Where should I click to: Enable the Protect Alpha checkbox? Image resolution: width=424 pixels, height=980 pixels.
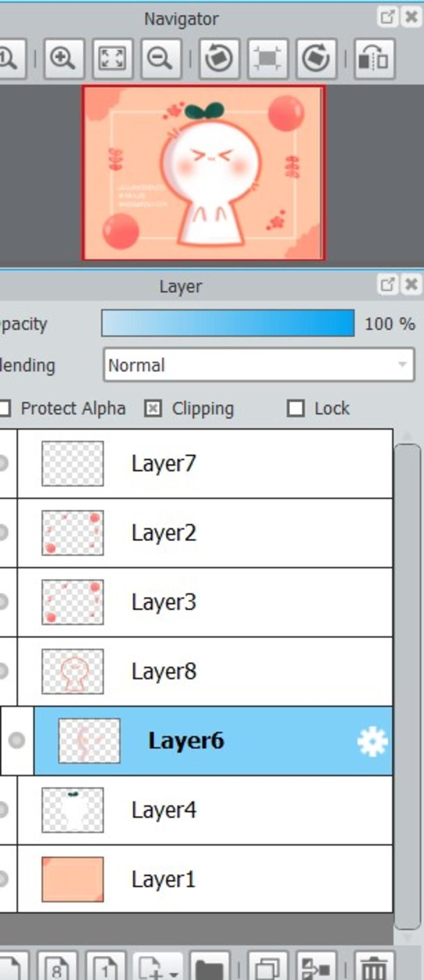4,408
